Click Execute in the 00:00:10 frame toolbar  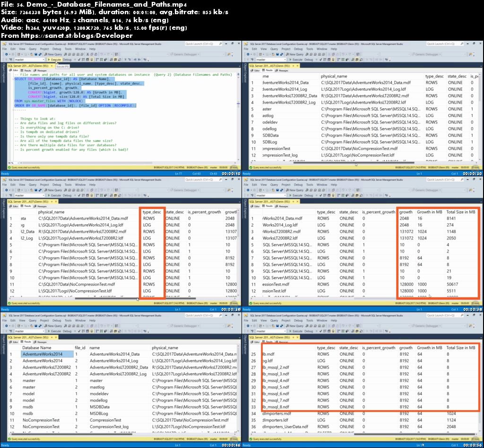[54, 59]
